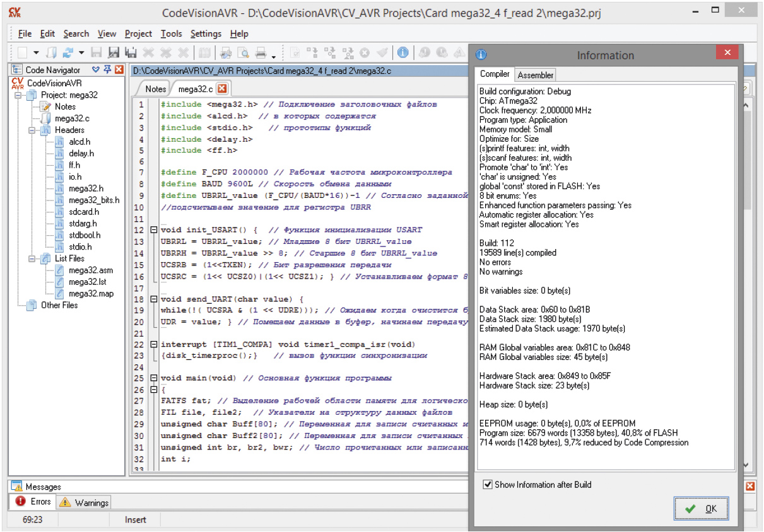Image resolution: width=764 pixels, height=532 pixels.
Task: Close the Information dialog with red X
Action: click(727, 52)
